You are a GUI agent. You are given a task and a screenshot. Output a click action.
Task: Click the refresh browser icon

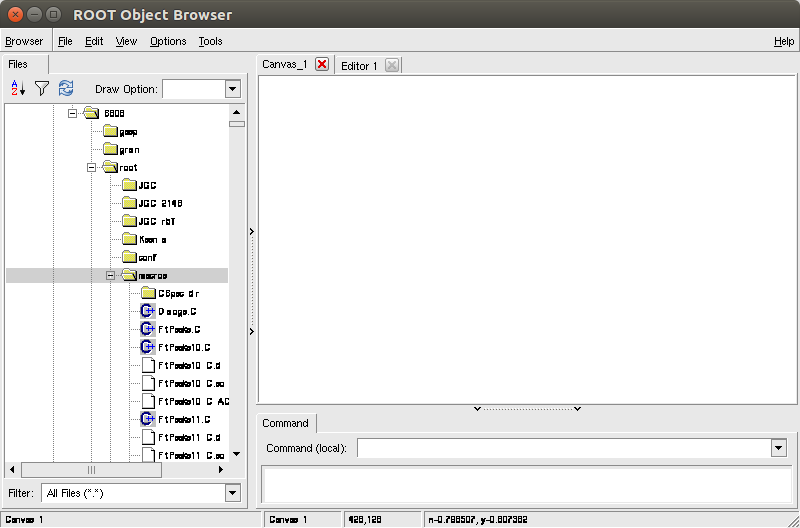pos(66,89)
